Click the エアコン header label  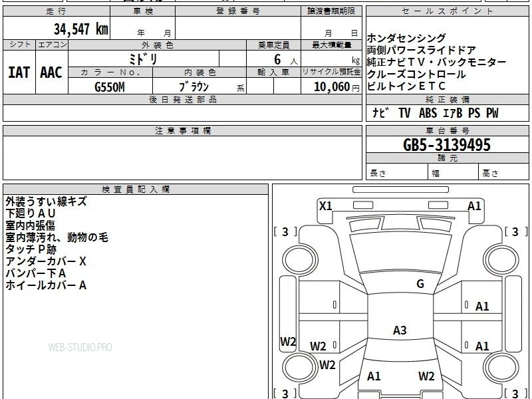coord(52,45)
